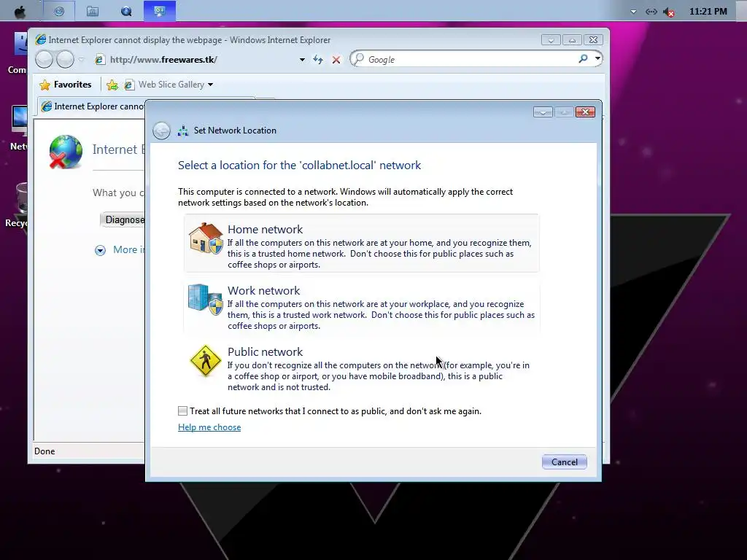Open the Internet Explorer taskbar icon

click(59, 11)
